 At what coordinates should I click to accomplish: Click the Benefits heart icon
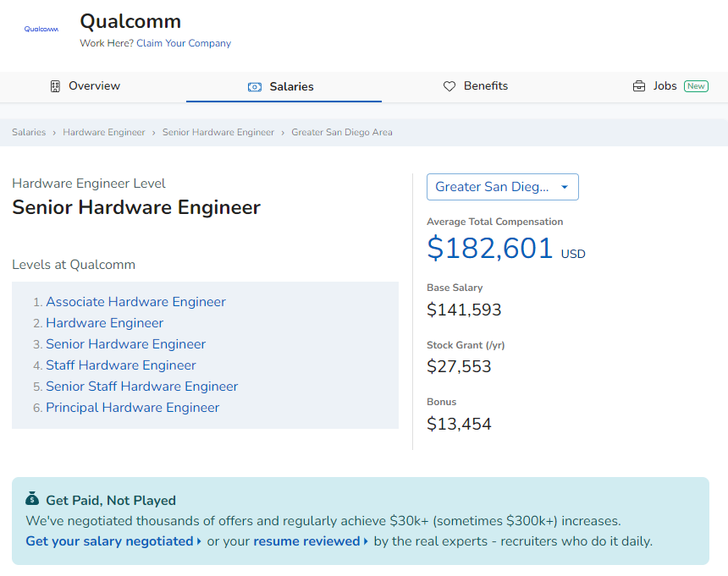(449, 86)
